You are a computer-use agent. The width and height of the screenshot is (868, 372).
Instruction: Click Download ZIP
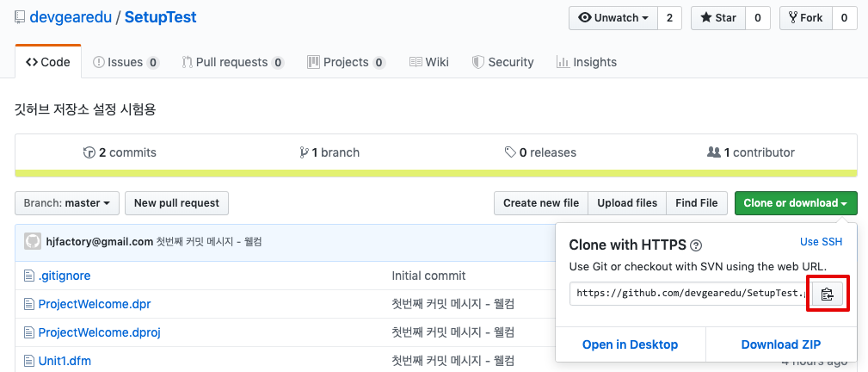[x=780, y=344]
